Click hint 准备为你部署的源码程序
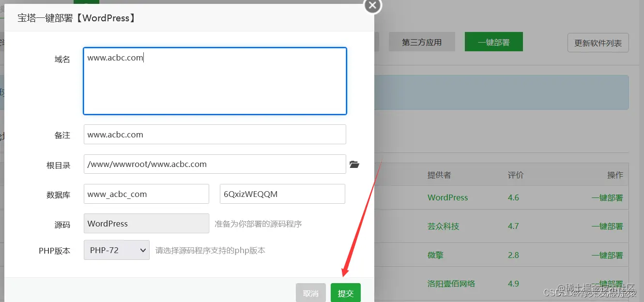This screenshot has width=644, height=302. click(258, 224)
